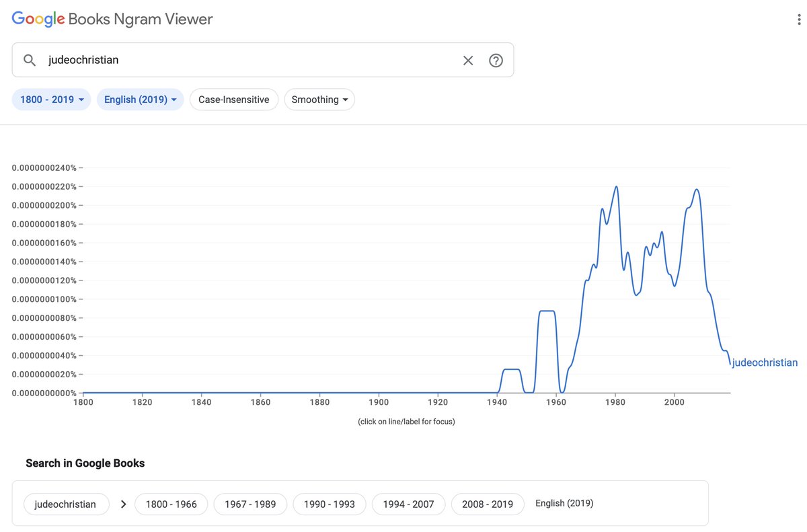Open the 1994 - 2007 Google Books search
The height and width of the screenshot is (532, 807).
tap(409, 504)
